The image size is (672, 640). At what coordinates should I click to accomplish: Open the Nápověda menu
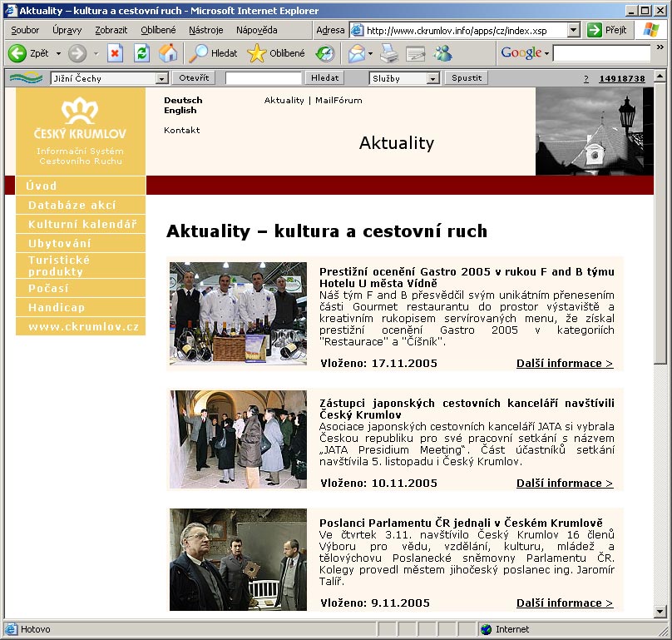point(257,30)
